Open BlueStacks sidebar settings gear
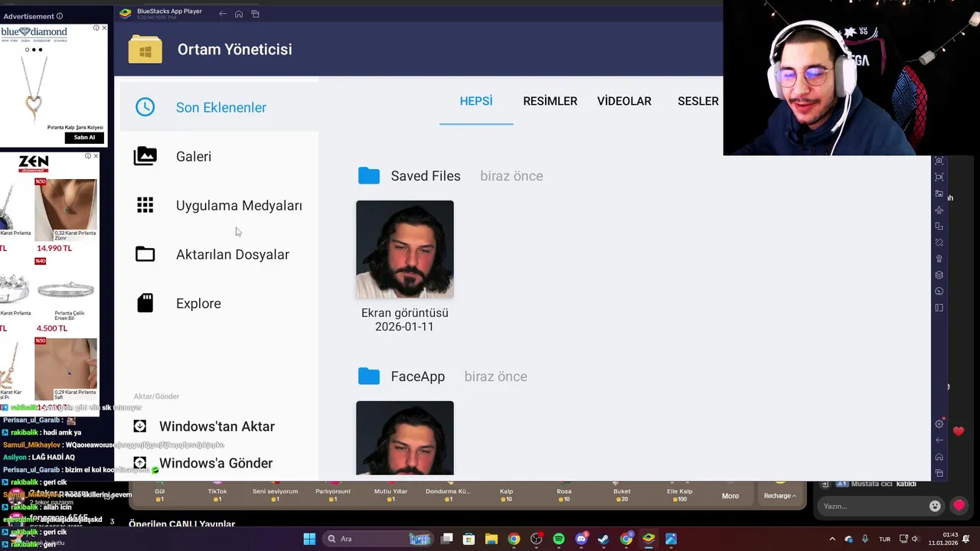This screenshot has width=980, height=551. click(x=939, y=424)
